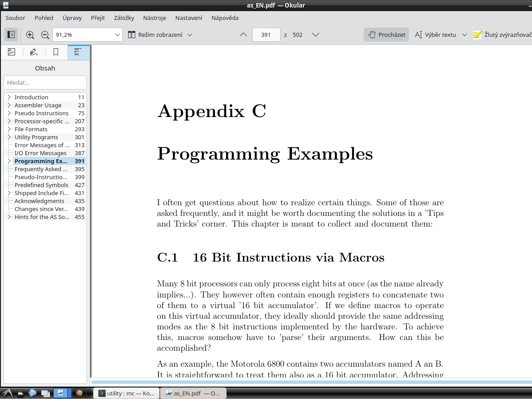This screenshot has width=532, height=399.
Task: Click the total page count 502
Action: [x=297, y=35]
